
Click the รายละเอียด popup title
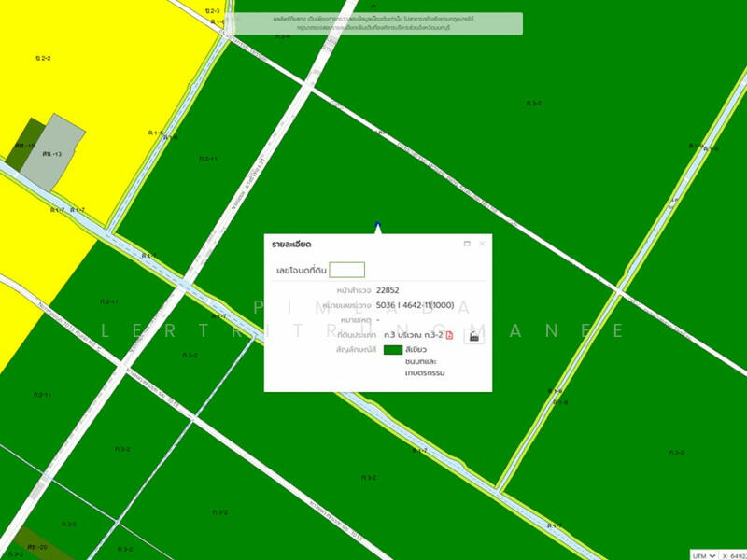coord(290,245)
